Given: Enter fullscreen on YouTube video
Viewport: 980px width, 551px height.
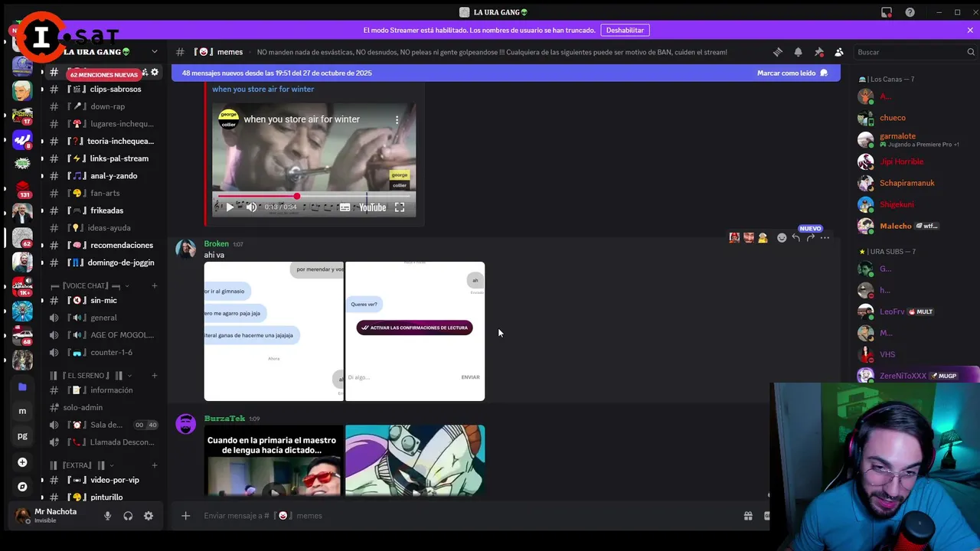Looking at the screenshot, I should pyautogui.click(x=400, y=207).
